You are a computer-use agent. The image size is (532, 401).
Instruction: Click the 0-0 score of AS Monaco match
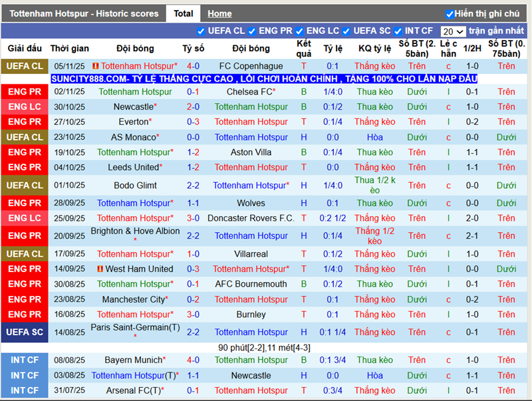pyautogui.click(x=193, y=137)
